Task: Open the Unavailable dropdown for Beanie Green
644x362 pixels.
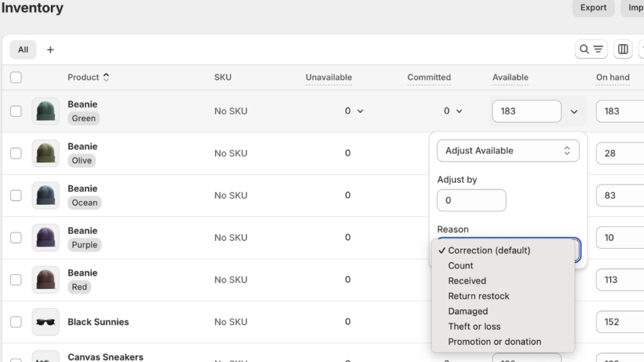Action: pyautogui.click(x=360, y=111)
